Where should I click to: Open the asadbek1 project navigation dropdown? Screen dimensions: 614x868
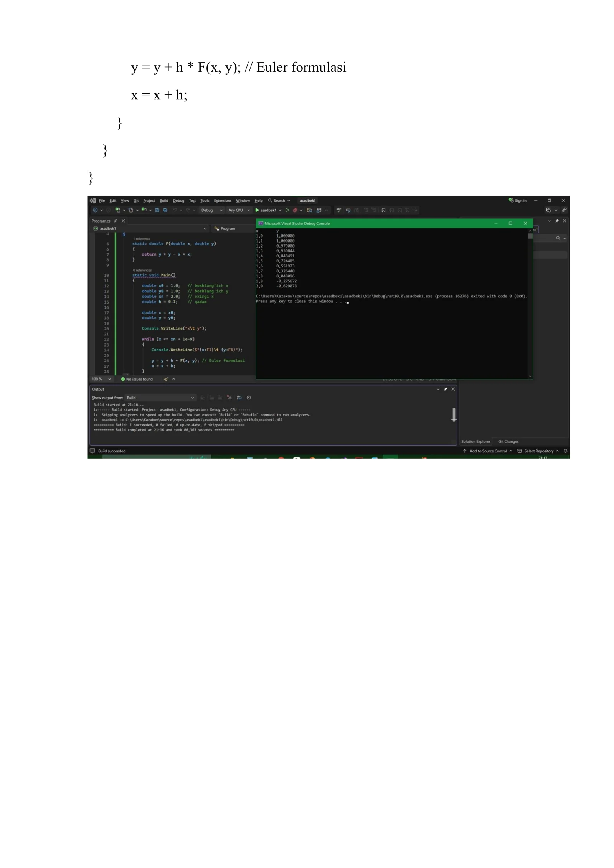(x=150, y=229)
